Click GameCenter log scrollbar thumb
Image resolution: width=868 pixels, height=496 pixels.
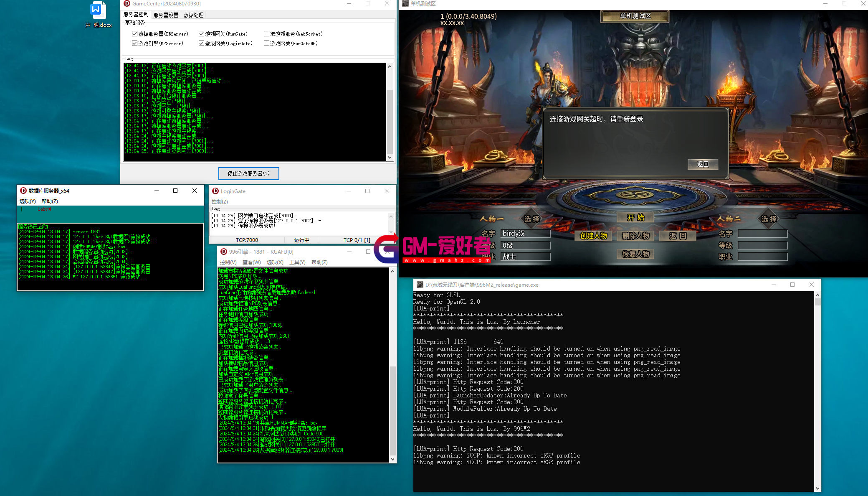coord(390,121)
